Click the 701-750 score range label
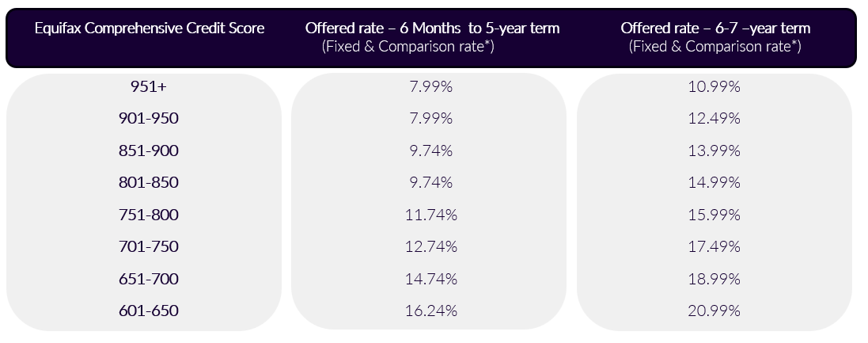Viewport: 868px width, 343px height. (149, 246)
